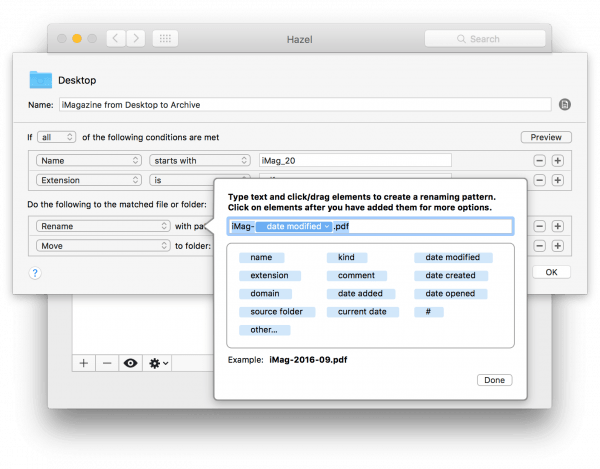600x469 pixels.
Task: Remove the Extension condition row
Action: pos(540,180)
